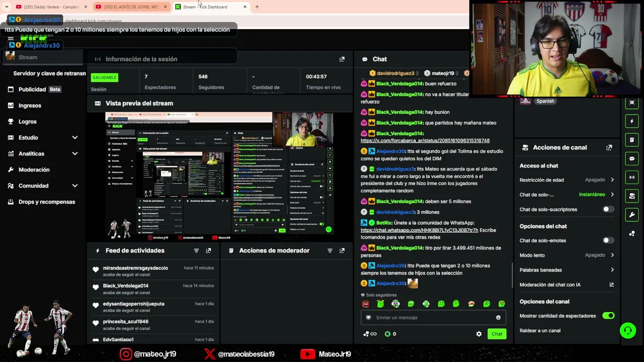Click heart icon next to Black_Verdolaga014 follow
This screenshot has height=362, width=644.
(x=96, y=288)
